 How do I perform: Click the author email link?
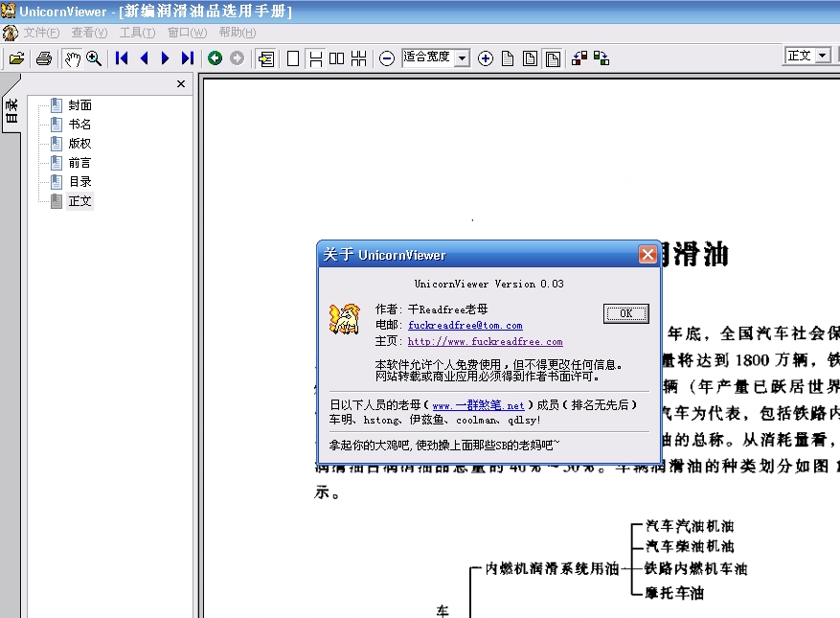465,326
